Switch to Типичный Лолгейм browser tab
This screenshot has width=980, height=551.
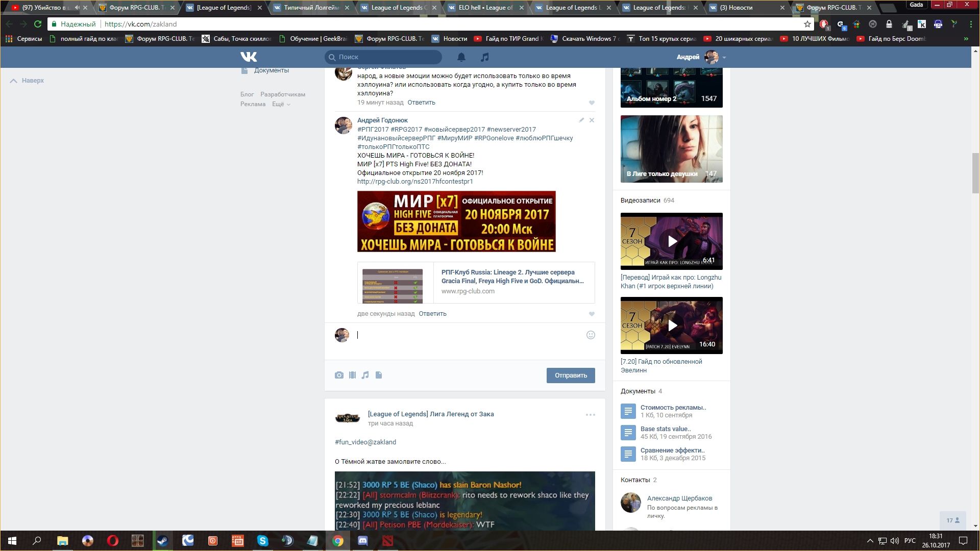coord(310,8)
